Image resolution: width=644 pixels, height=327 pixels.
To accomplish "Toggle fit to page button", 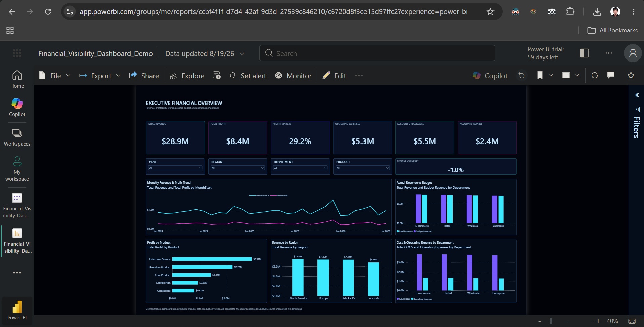I will tap(632, 321).
